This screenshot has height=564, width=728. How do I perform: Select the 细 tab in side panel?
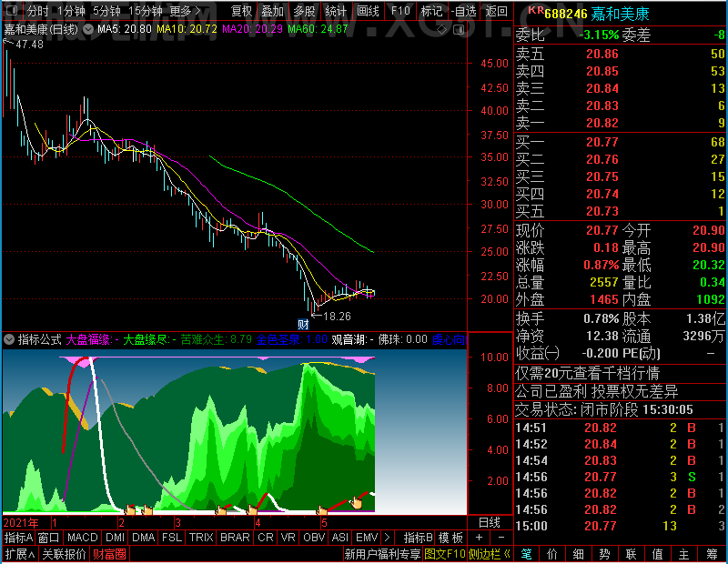point(579,554)
